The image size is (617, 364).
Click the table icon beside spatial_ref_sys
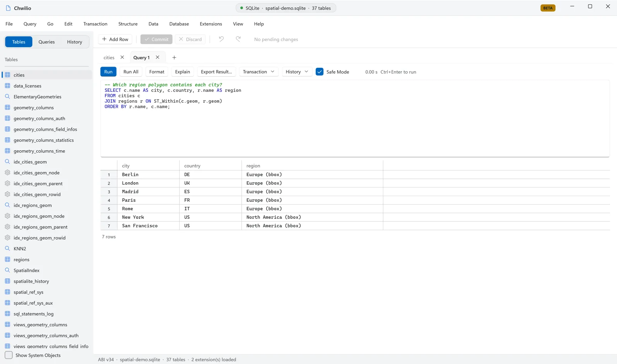[7, 292]
